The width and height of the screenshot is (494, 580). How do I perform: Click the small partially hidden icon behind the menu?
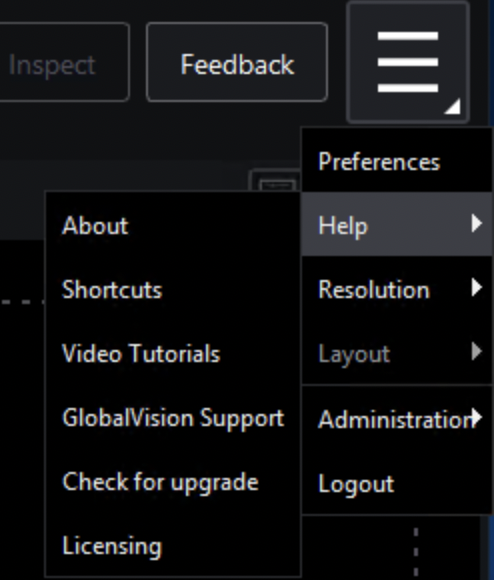click(277, 182)
